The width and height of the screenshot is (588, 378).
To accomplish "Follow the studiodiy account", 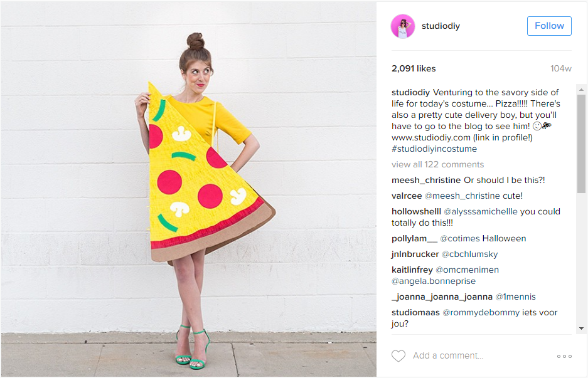I will tap(549, 26).
